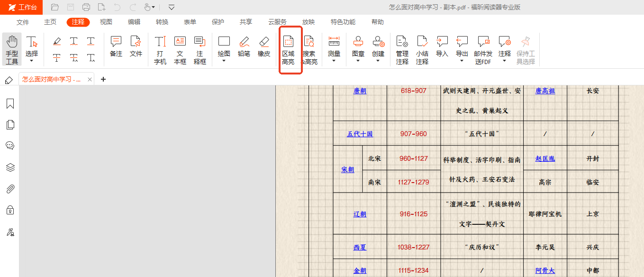Open the bookmarks panel in sidebar
644x277 pixels.
pos(10,104)
